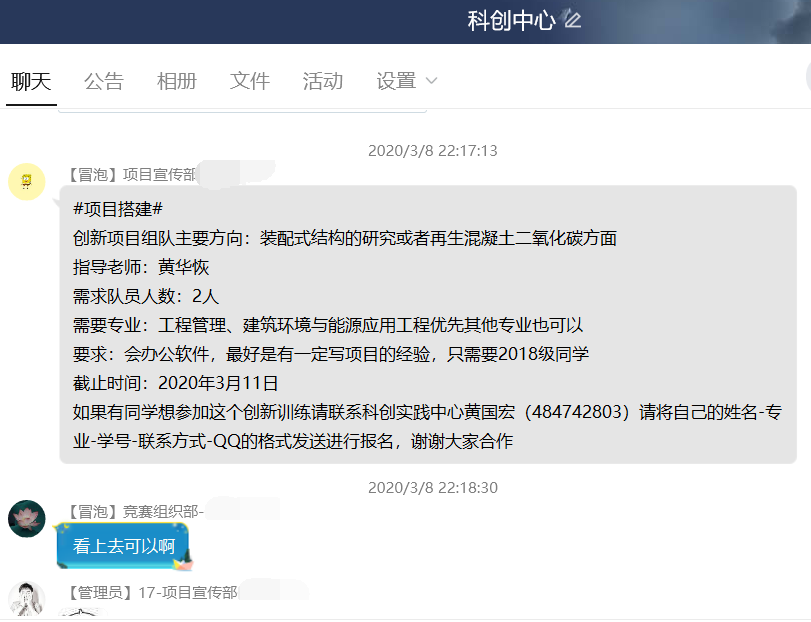The width and height of the screenshot is (811, 622).
Task: Click sender name 【冒泡】项目宣传部
Action: [x=132, y=175]
